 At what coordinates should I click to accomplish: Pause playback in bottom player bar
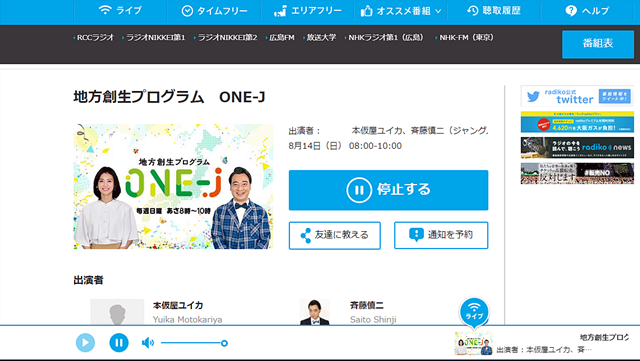pos(119,342)
